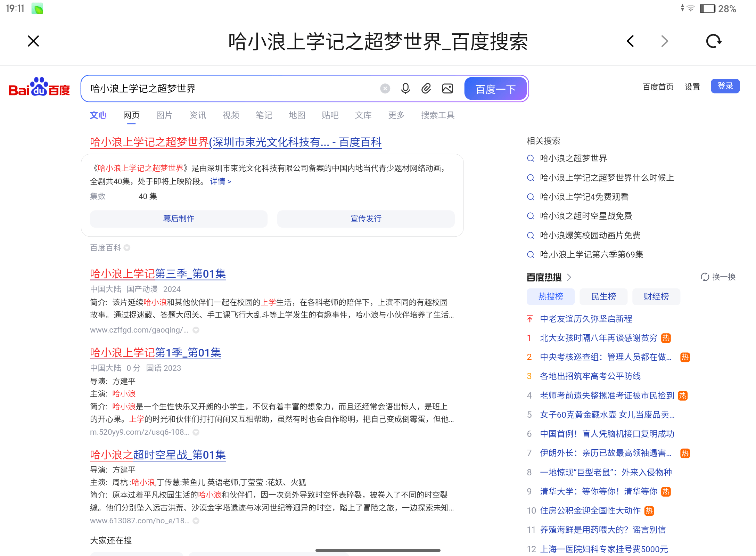The width and height of the screenshot is (756, 556).
Task: Click the Baidu logo
Action: [39, 87]
